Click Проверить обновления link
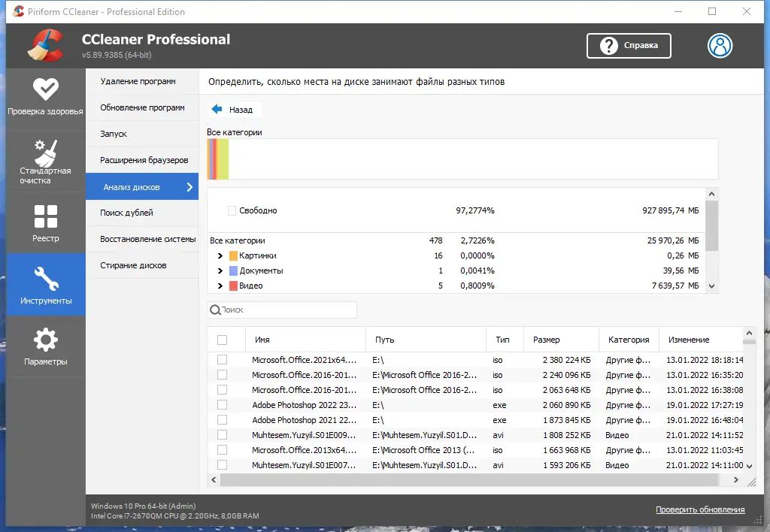The width and height of the screenshot is (770, 532). [x=700, y=509]
